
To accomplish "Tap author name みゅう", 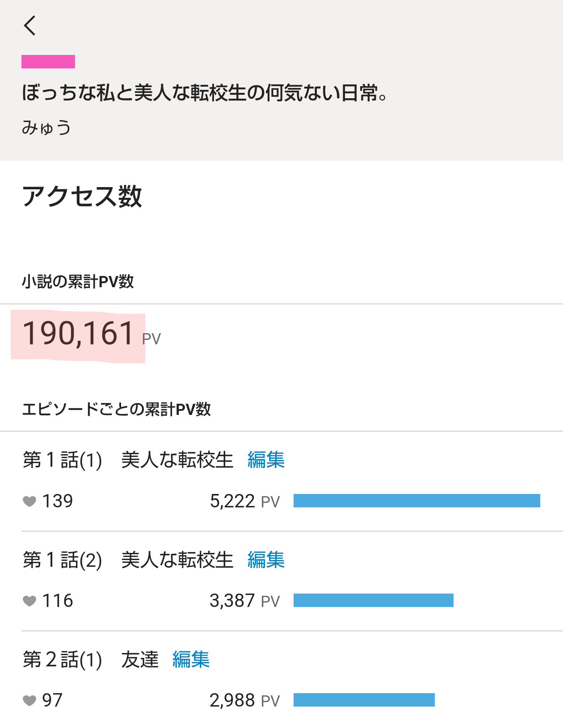I will pyautogui.click(x=46, y=128).
